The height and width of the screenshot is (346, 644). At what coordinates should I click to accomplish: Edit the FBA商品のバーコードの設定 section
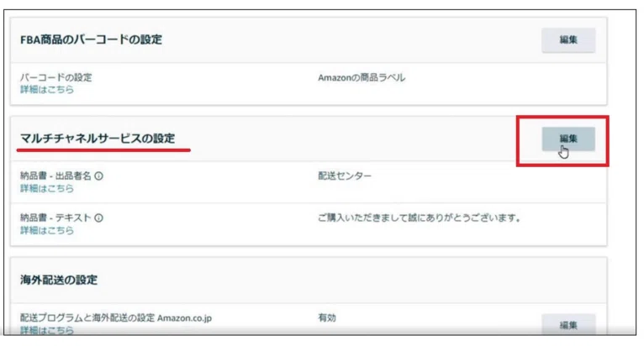point(568,39)
